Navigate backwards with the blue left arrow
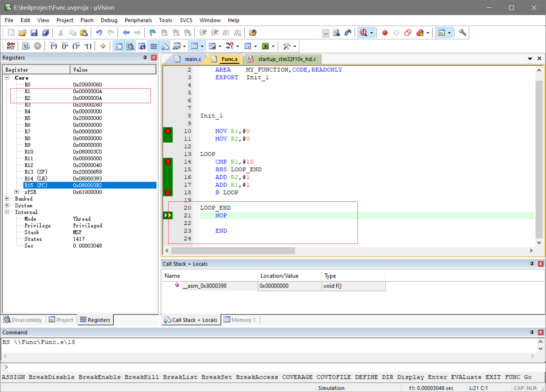The width and height of the screenshot is (546, 392). point(126,33)
